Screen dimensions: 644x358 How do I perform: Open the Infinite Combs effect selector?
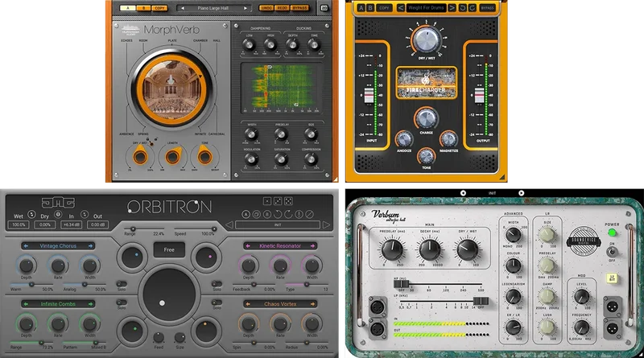58,304
